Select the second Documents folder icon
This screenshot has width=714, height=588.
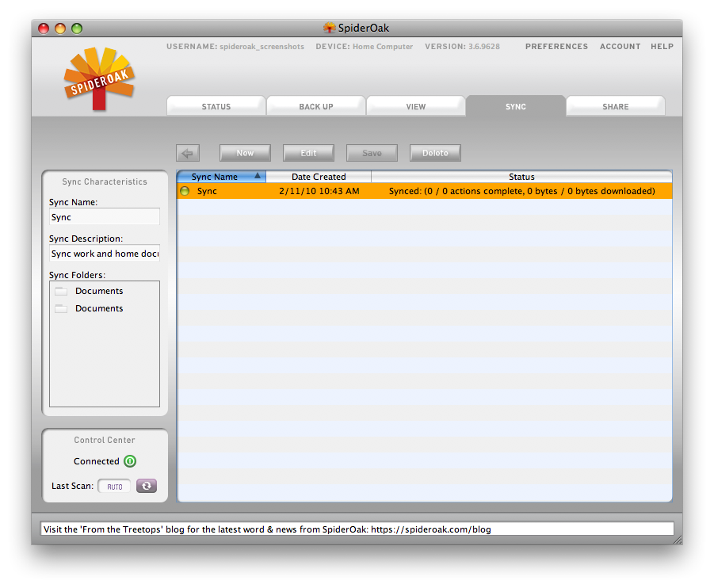click(61, 308)
